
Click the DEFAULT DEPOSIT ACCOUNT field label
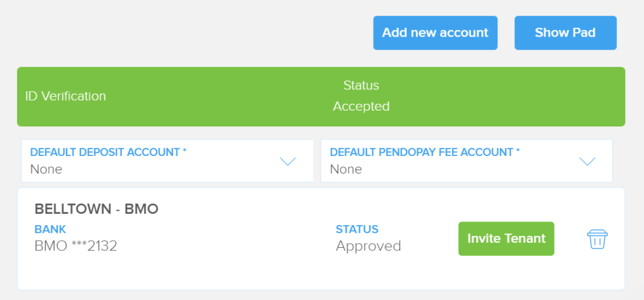pyautogui.click(x=108, y=152)
